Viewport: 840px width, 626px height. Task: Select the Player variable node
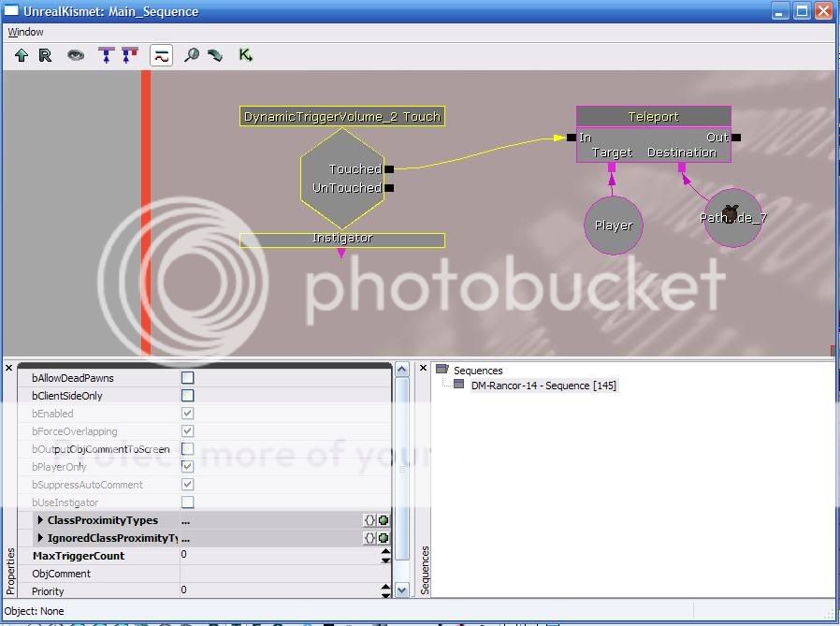tap(613, 225)
